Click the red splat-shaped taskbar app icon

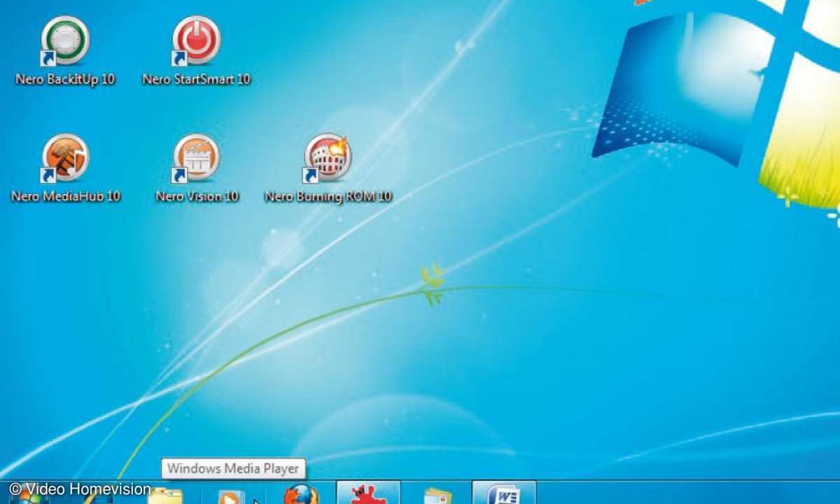pyautogui.click(x=369, y=493)
